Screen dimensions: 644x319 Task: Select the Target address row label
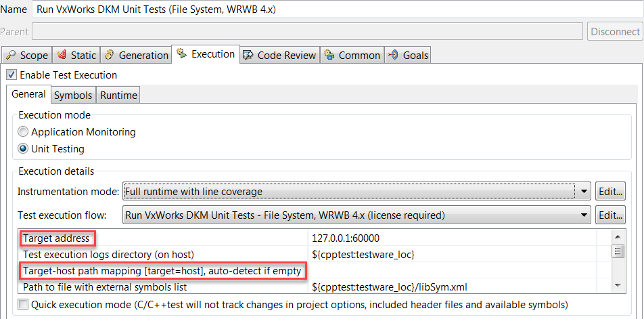coord(56,238)
